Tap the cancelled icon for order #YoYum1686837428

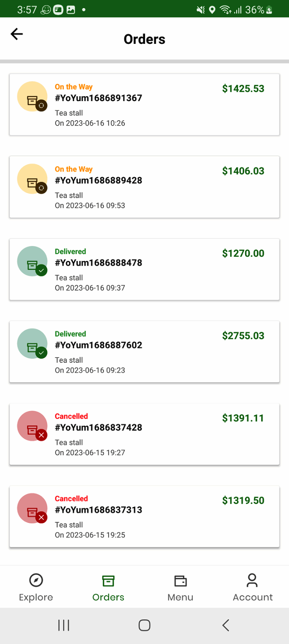click(x=32, y=426)
